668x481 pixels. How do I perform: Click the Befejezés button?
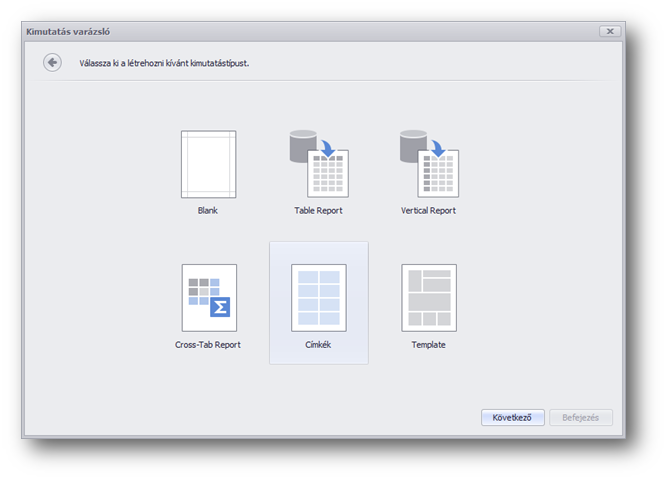[580, 417]
